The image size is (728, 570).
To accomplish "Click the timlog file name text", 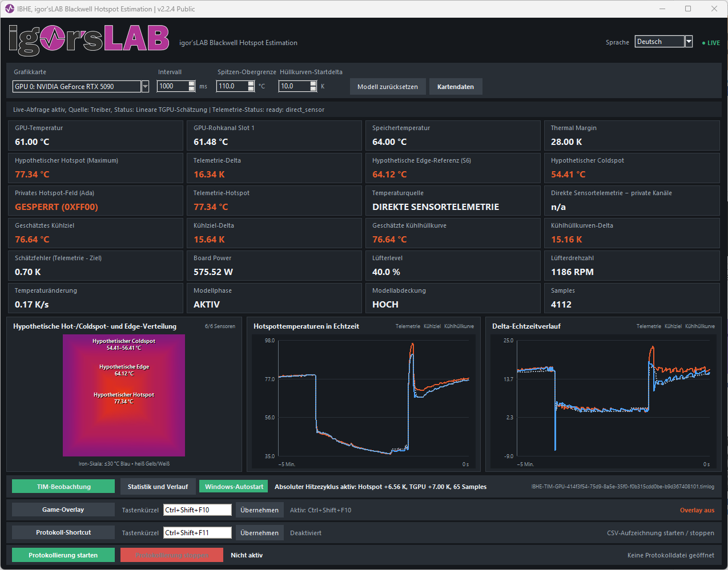I will [x=622, y=487].
